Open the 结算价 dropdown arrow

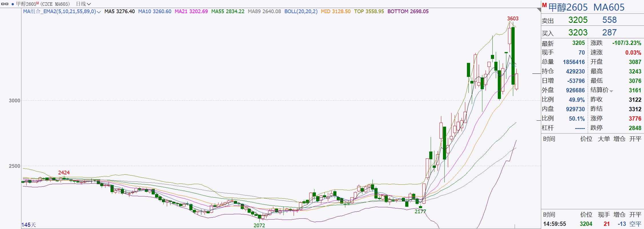[x=611, y=91]
